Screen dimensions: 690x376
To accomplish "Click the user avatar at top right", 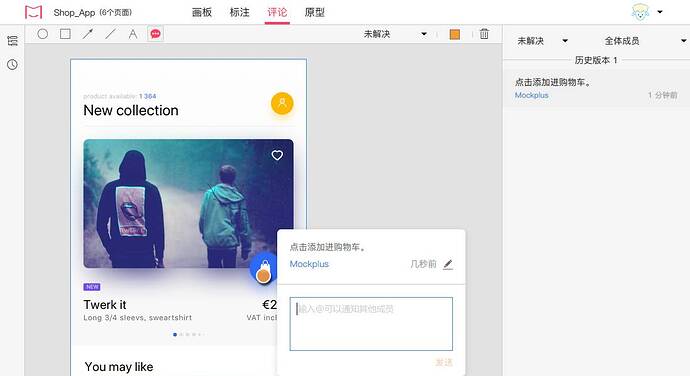I will [x=640, y=12].
